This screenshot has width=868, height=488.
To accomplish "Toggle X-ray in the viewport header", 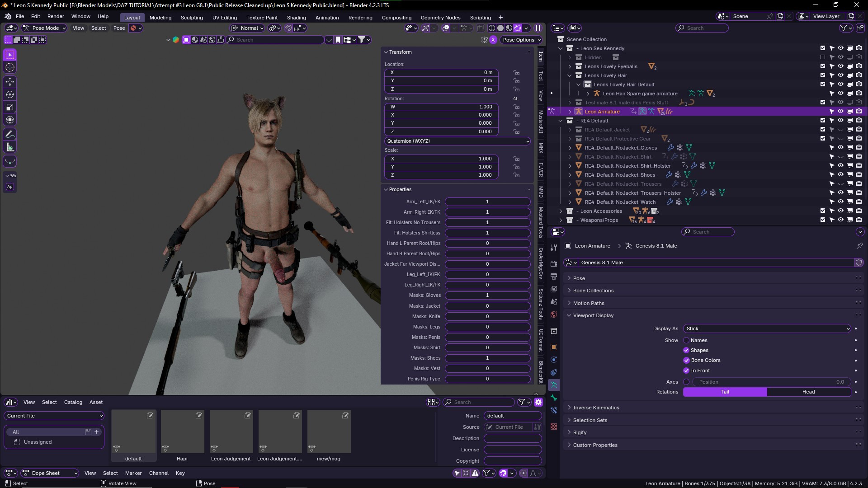I will [x=480, y=28].
